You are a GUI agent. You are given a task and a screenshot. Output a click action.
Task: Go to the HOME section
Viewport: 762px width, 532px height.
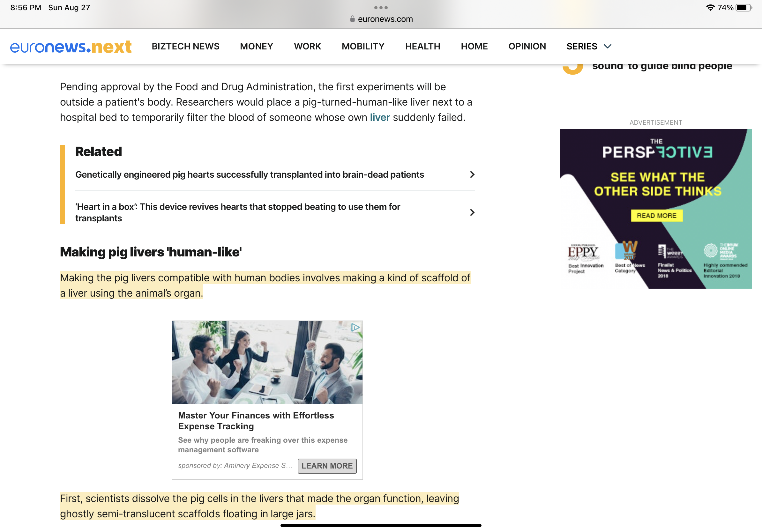click(x=474, y=47)
